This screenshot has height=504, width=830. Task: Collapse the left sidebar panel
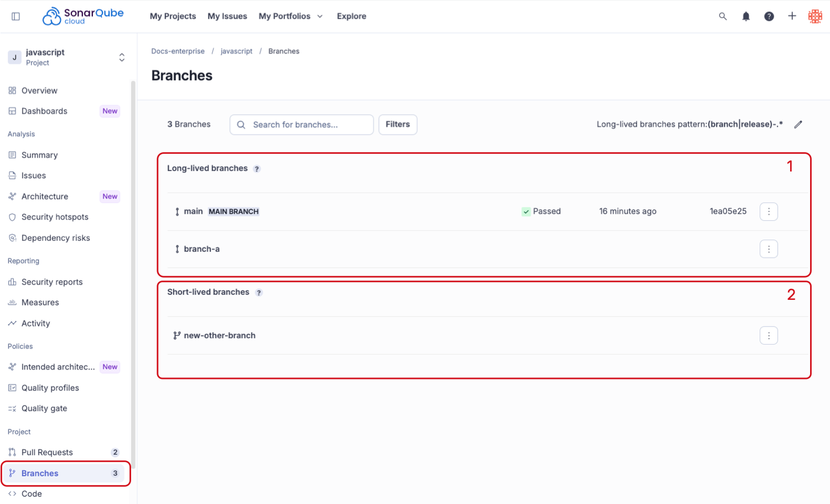coord(15,16)
